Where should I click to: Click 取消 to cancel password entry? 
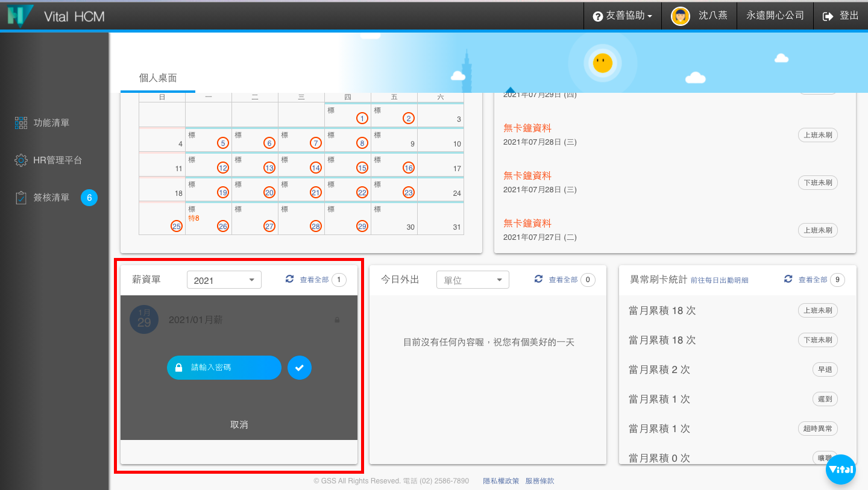click(239, 425)
